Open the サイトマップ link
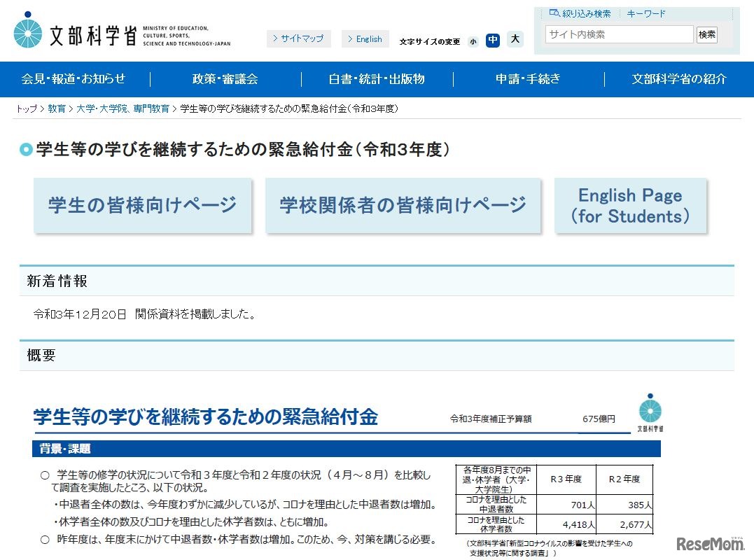 pyautogui.click(x=299, y=39)
